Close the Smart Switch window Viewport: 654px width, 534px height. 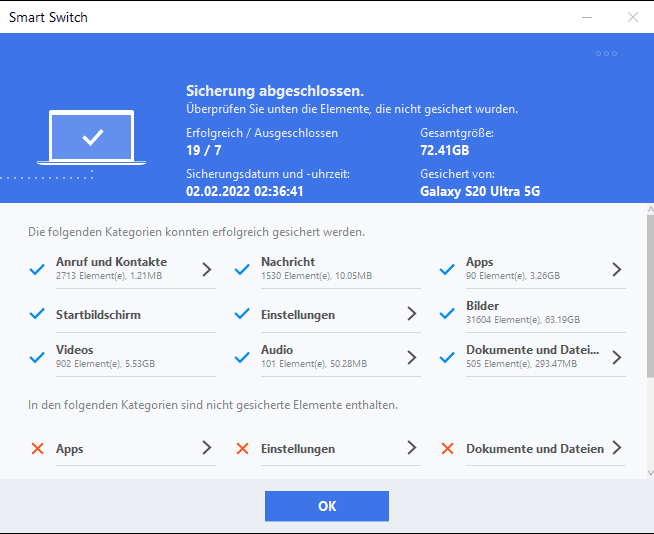pyautogui.click(x=632, y=17)
